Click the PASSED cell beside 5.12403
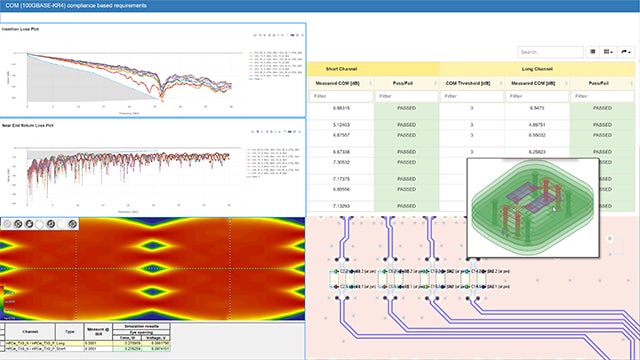Viewport: 640px width, 360px height. 406,125
